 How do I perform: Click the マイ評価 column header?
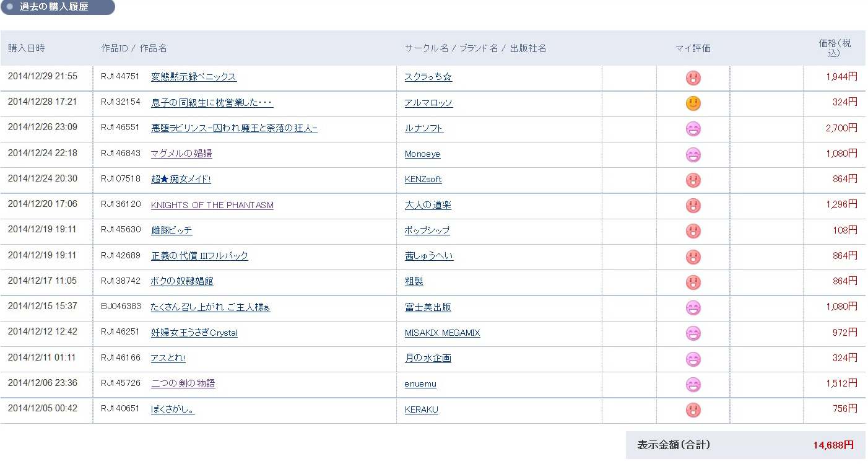pyautogui.click(x=693, y=48)
